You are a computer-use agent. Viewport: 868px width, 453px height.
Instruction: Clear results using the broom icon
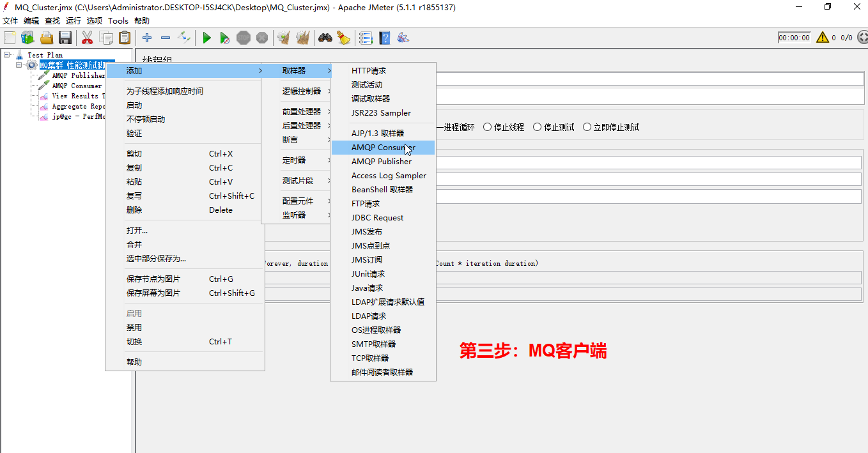click(344, 38)
